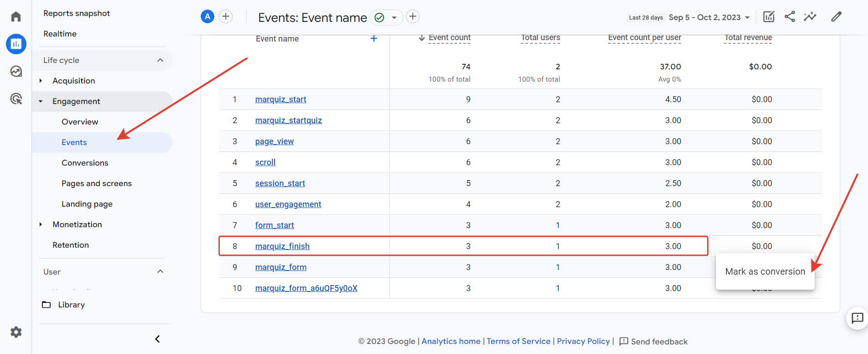Collapse the sidebar with the left chevron
The width and height of the screenshot is (868, 354).
point(157,339)
